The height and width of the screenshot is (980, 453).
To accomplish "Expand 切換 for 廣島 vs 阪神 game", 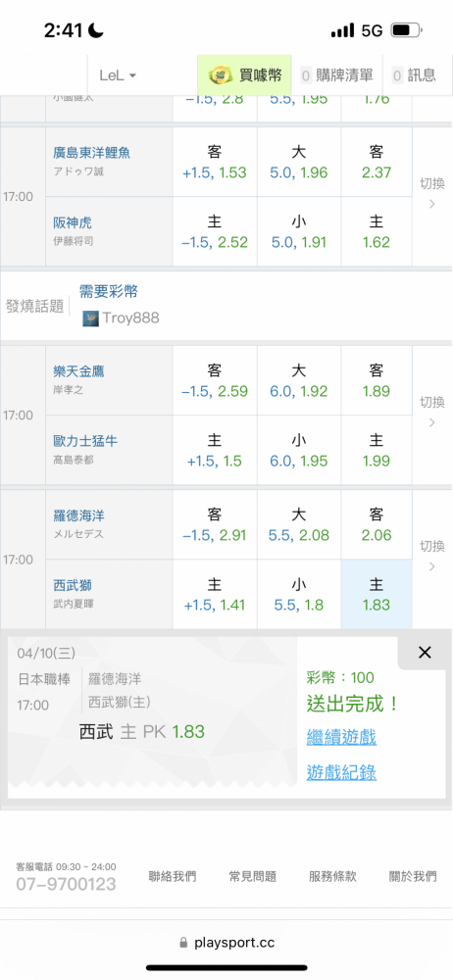I will [431, 194].
